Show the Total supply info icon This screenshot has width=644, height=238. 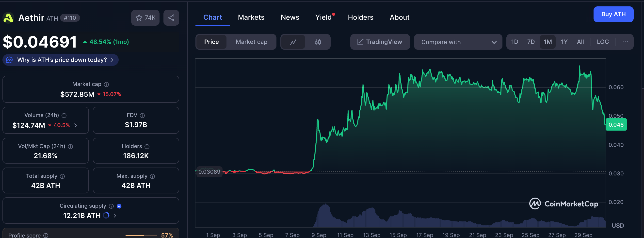[62, 176]
